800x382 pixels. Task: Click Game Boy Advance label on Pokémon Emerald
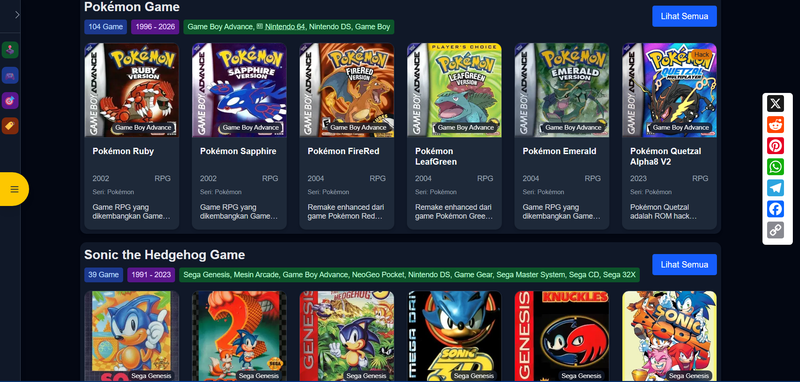pos(573,128)
